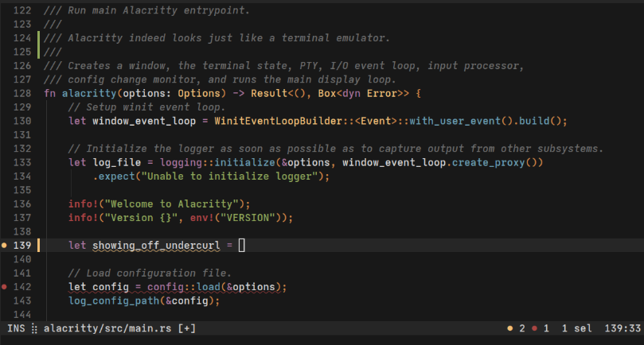Click the yellow warning indicator in status bar
Image resolution: width=644 pixels, height=345 pixels.
click(x=510, y=328)
